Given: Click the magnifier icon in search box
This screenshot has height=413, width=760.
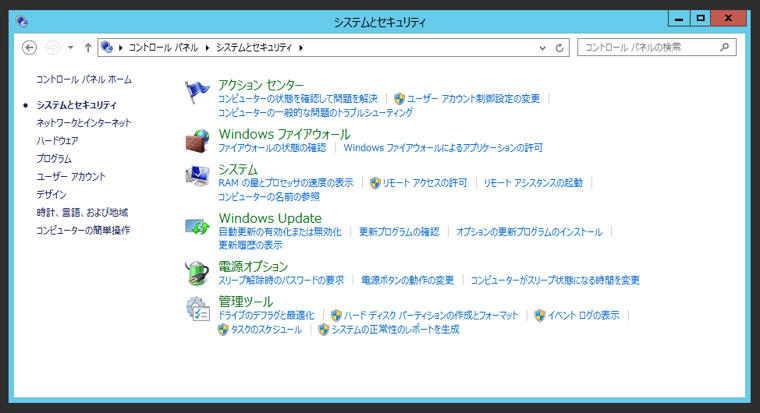Looking at the screenshot, I should 724,47.
